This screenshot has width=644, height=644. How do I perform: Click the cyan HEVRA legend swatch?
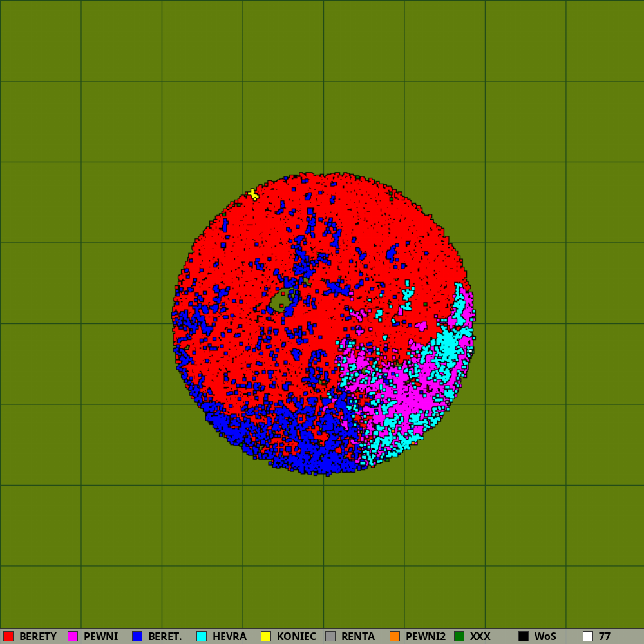[202, 636]
